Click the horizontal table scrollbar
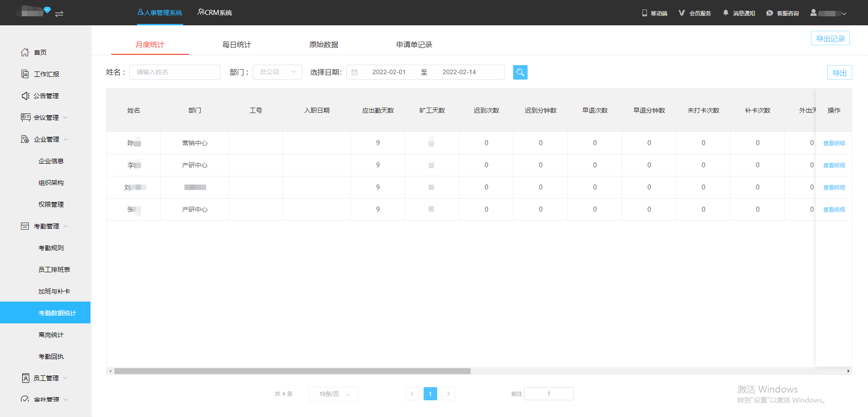Screen dimensions: 868x417 click(292, 371)
